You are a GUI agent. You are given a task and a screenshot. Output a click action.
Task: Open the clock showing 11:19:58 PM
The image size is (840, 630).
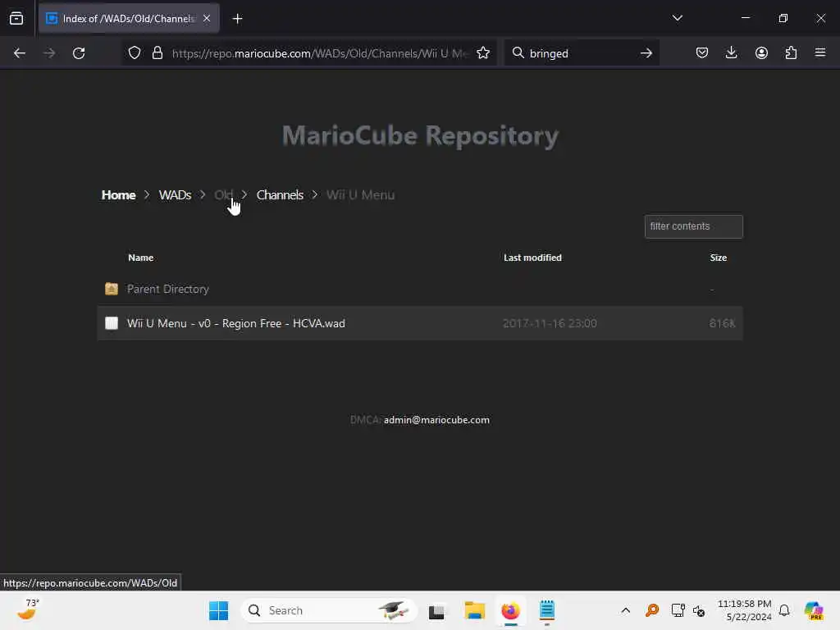tap(745, 610)
